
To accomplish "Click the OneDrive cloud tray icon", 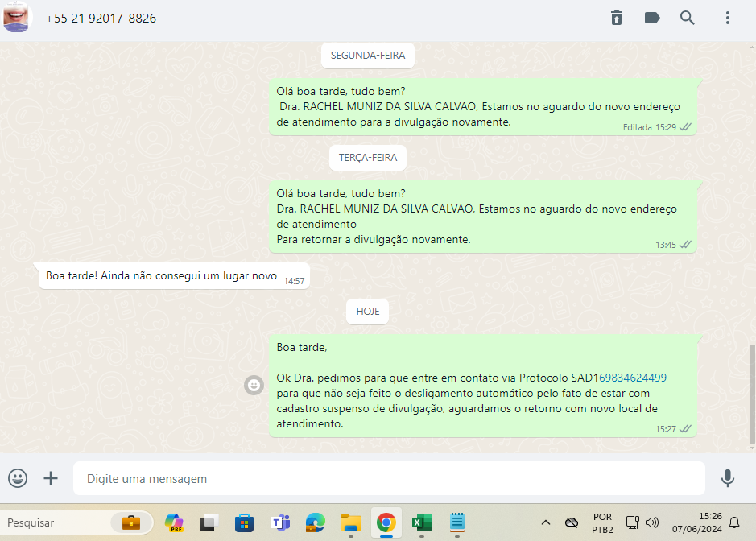I will 572,522.
